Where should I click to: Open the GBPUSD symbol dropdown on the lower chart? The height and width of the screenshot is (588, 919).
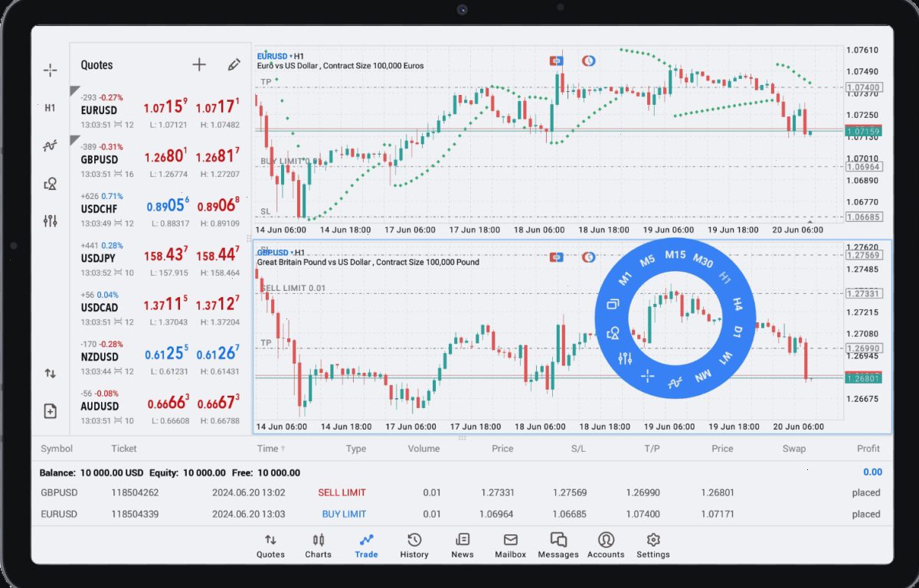(x=276, y=253)
